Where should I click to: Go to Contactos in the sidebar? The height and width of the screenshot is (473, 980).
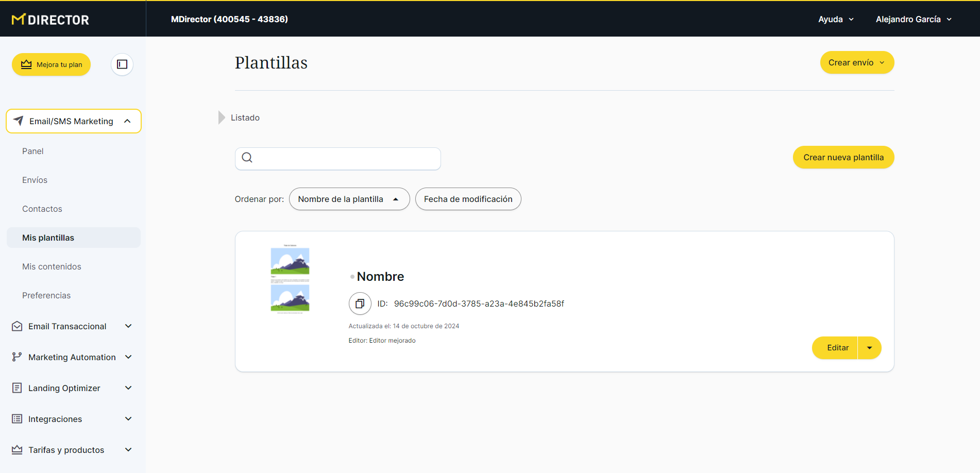click(42, 209)
